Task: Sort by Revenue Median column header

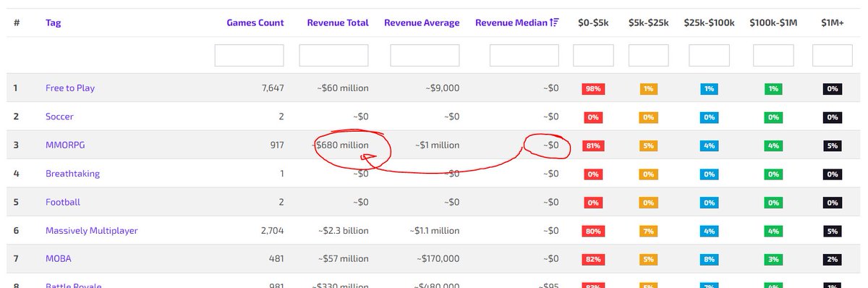Action: pyautogui.click(x=511, y=22)
